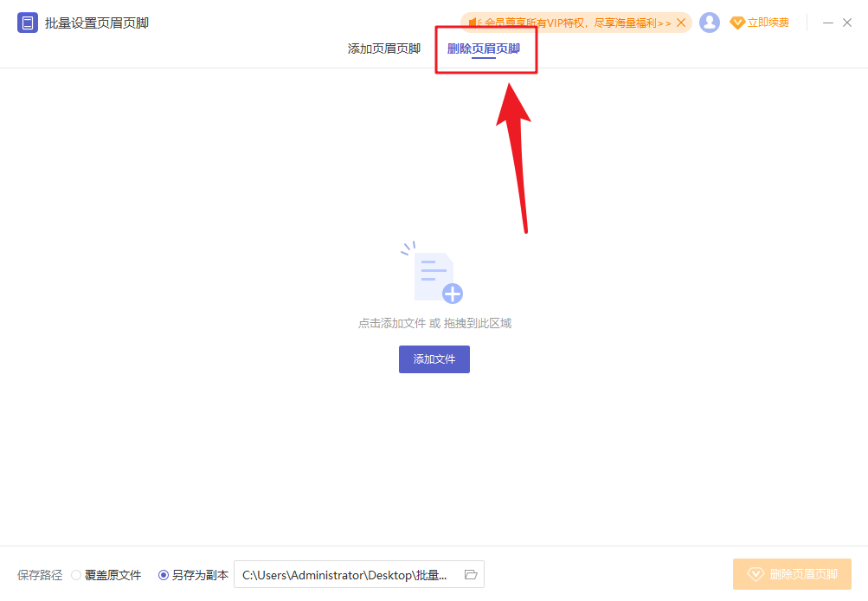
Task: Open the user account avatar icon
Action: click(x=710, y=22)
